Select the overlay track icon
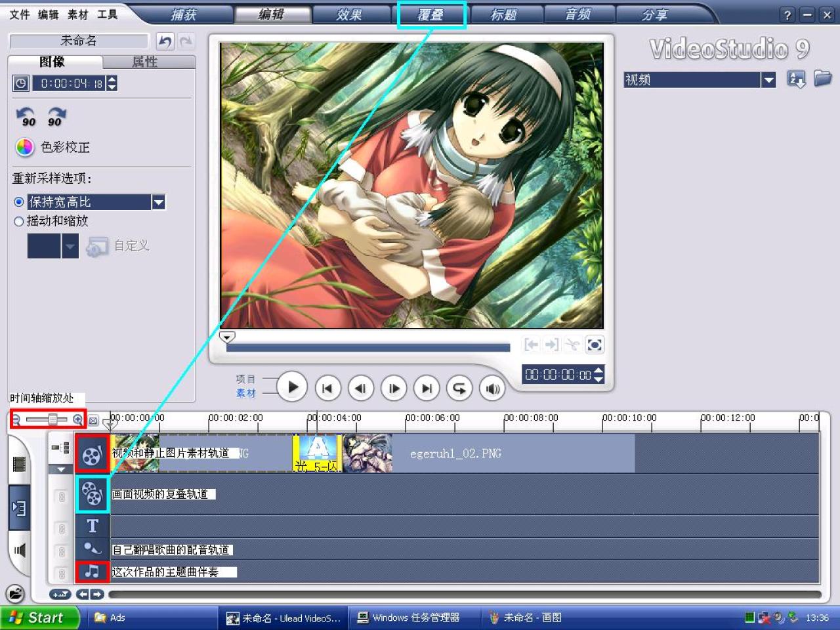The width and height of the screenshot is (840, 630). (x=92, y=494)
